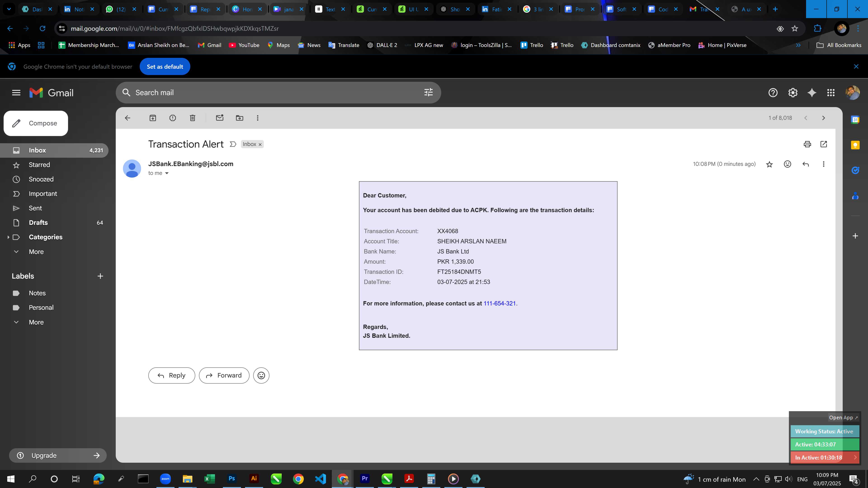Open email in a new window
Screen dimensions: 868x488
coord(823,144)
